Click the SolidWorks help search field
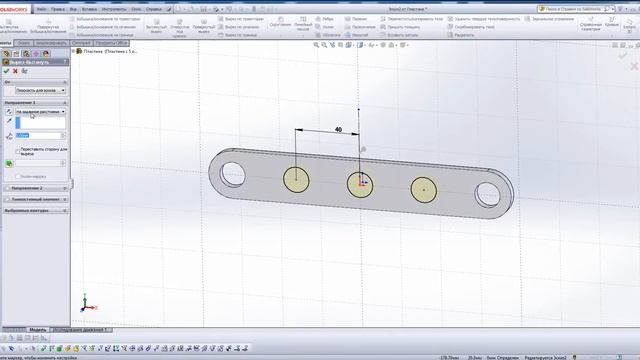This screenshot has height=360, width=640. click(574, 9)
